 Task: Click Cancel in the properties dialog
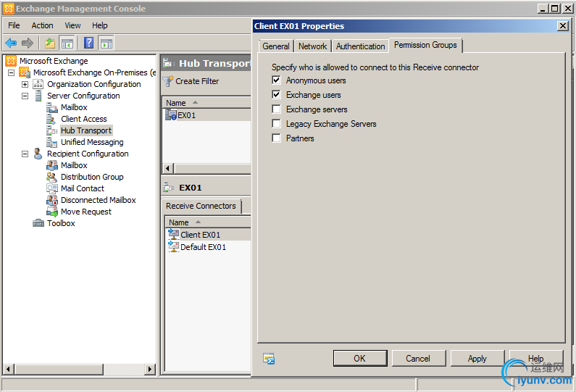[418, 358]
